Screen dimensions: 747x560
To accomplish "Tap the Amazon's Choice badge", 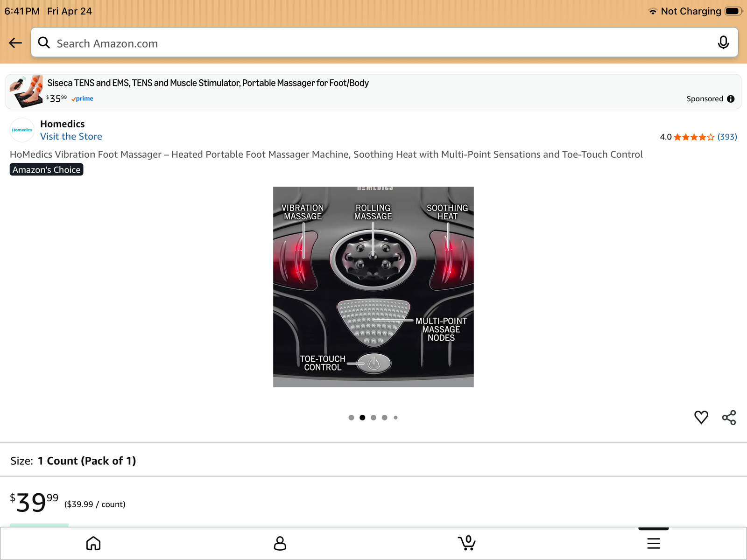I will point(47,170).
